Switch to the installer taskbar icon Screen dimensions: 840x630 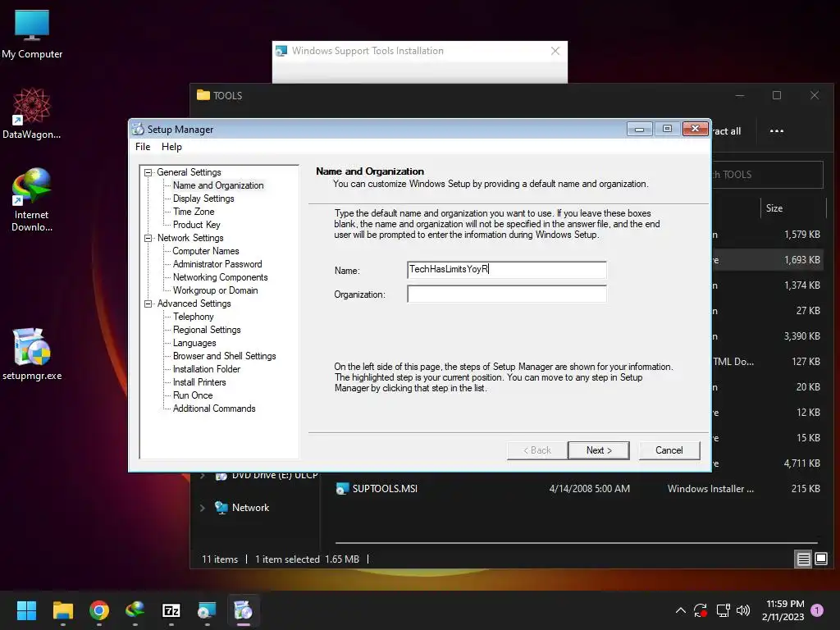207,610
